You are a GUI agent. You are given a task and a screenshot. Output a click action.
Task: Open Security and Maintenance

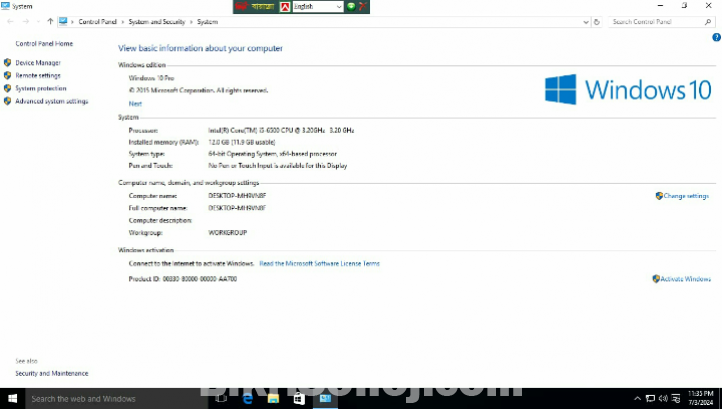[x=52, y=374]
